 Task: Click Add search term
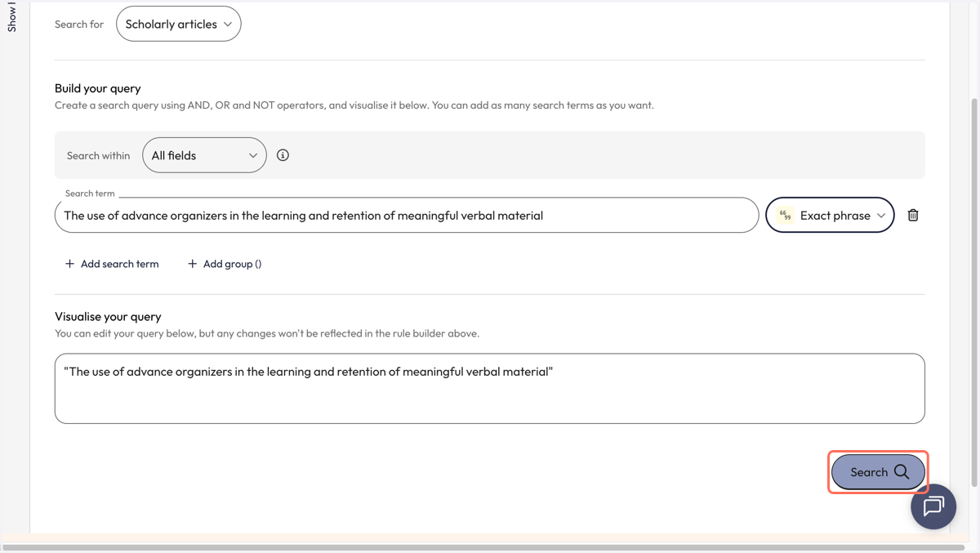(x=112, y=264)
